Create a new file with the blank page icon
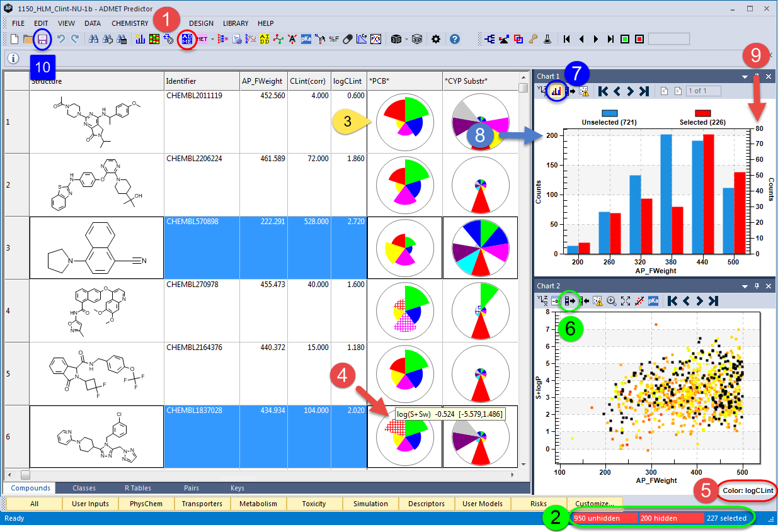Viewport: 778px width, 532px height. tap(14, 39)
